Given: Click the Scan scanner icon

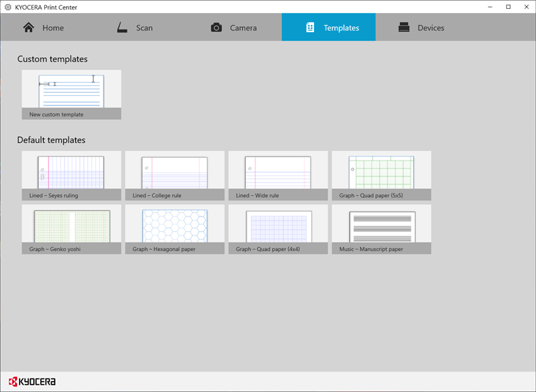Looking at the screenshot, I should pyautogui.click(x=122, y=27).
